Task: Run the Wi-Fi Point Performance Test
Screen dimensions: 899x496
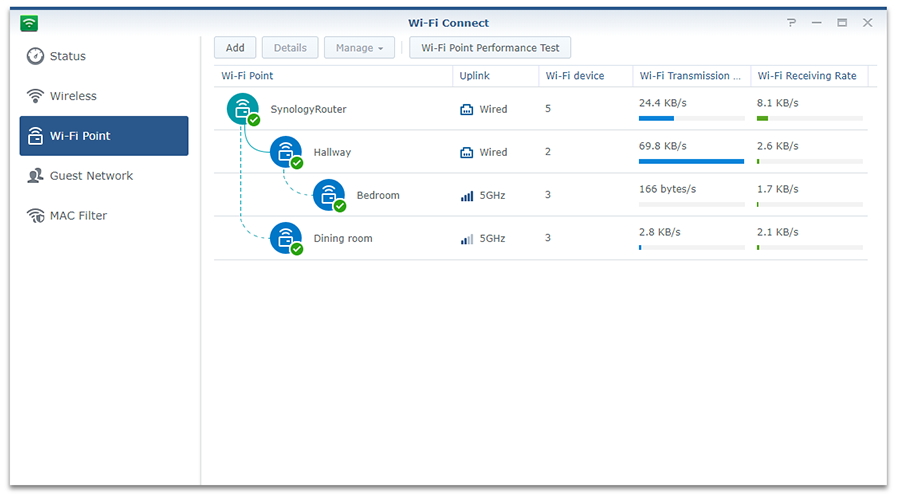Action: click(490, 48)
